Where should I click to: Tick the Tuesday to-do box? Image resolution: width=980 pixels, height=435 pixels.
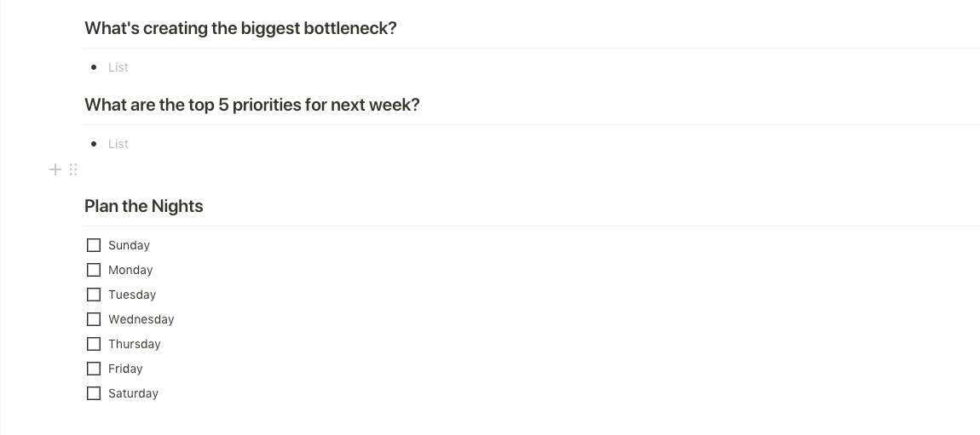pos(94,295)
